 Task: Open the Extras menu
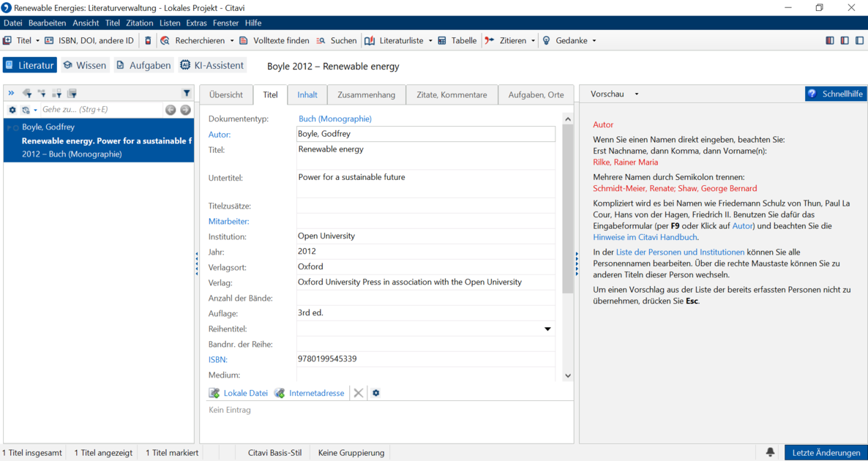[197, 23]
